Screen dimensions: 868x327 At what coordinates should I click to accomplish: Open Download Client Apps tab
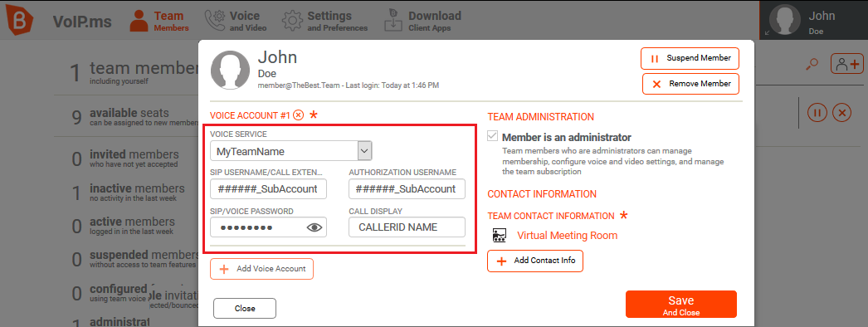point(422,21)
